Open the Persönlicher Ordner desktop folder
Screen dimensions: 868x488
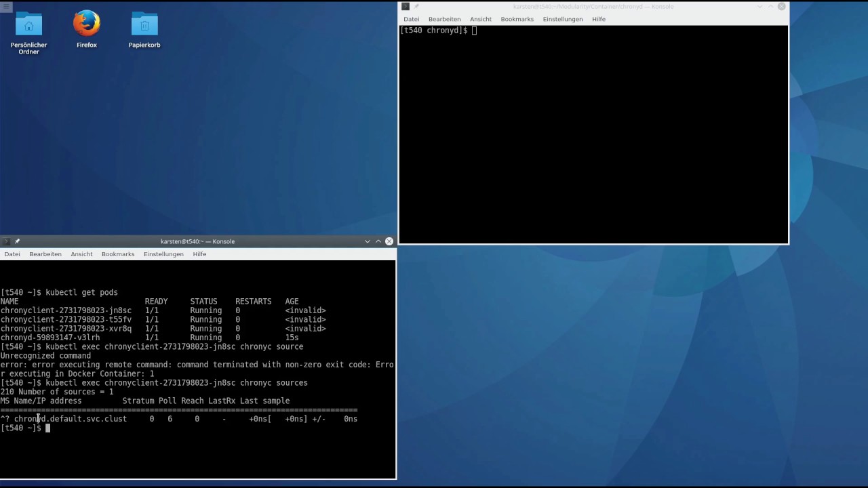28,33
